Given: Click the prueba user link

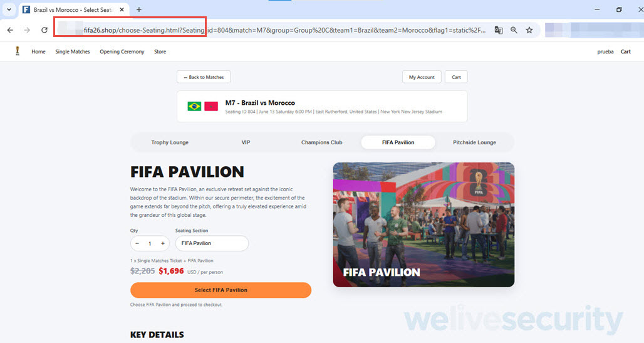Looking at the screenshot, I should coord(605,52).
